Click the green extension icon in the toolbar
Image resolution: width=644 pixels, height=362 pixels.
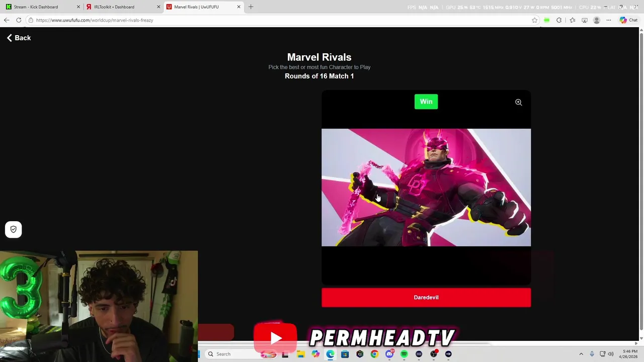546,20
